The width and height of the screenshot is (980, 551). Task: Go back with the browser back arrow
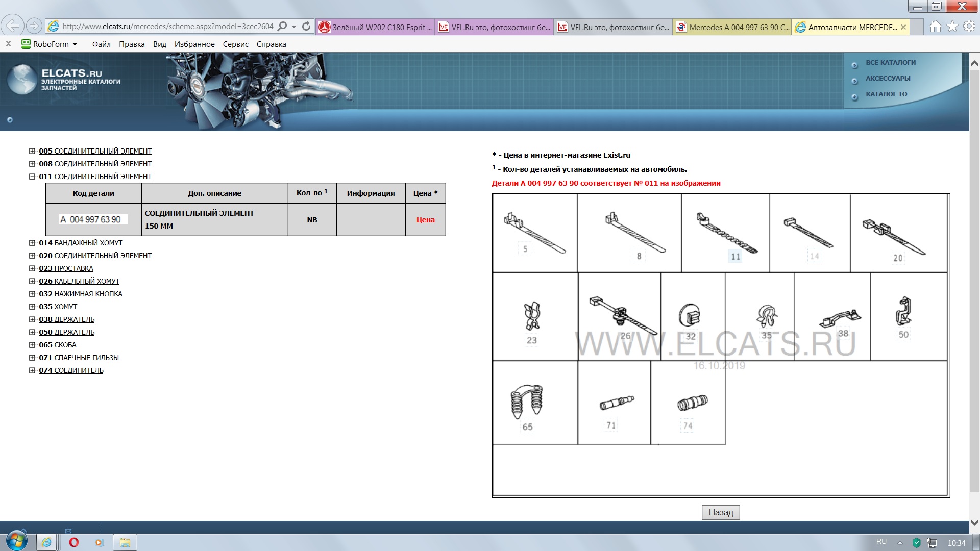pos(13,26)
